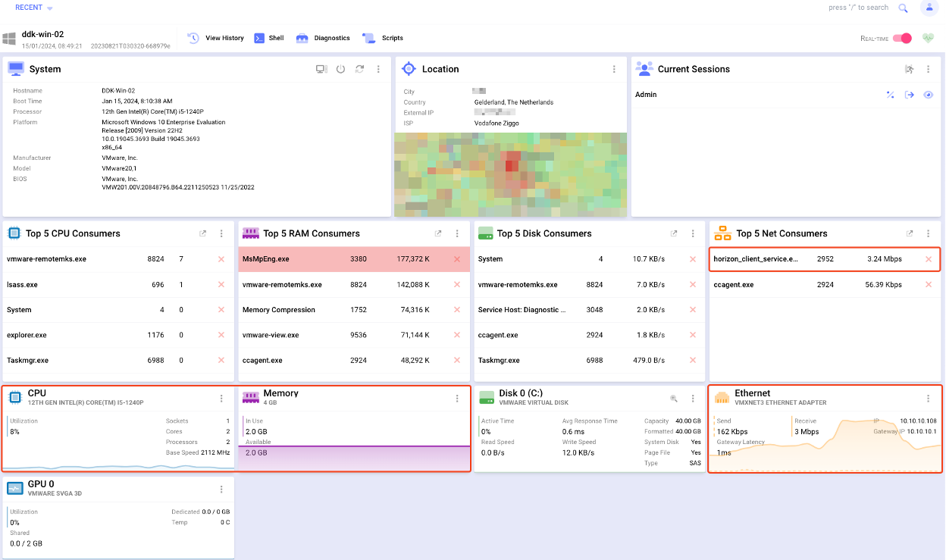Open the Ethernet card options menu
Image resolution: width=946 pixels, height=560 pixels.
coord(928,397)
